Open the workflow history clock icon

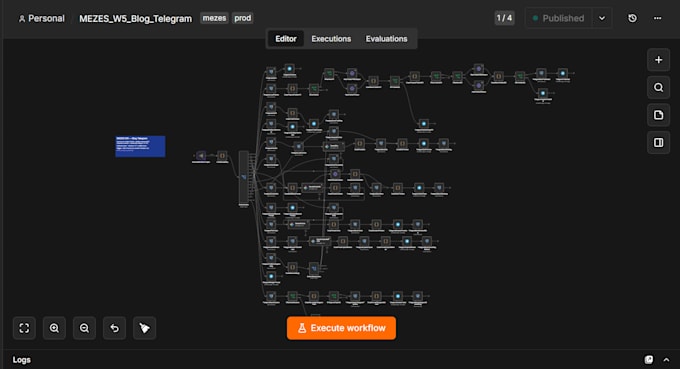pos(632,18)
